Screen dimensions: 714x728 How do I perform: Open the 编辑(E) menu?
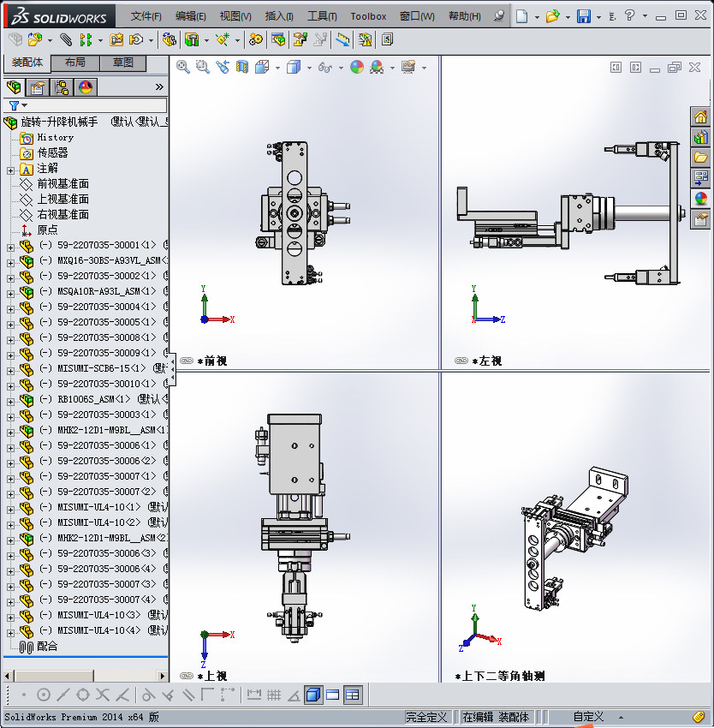point(190,16)
